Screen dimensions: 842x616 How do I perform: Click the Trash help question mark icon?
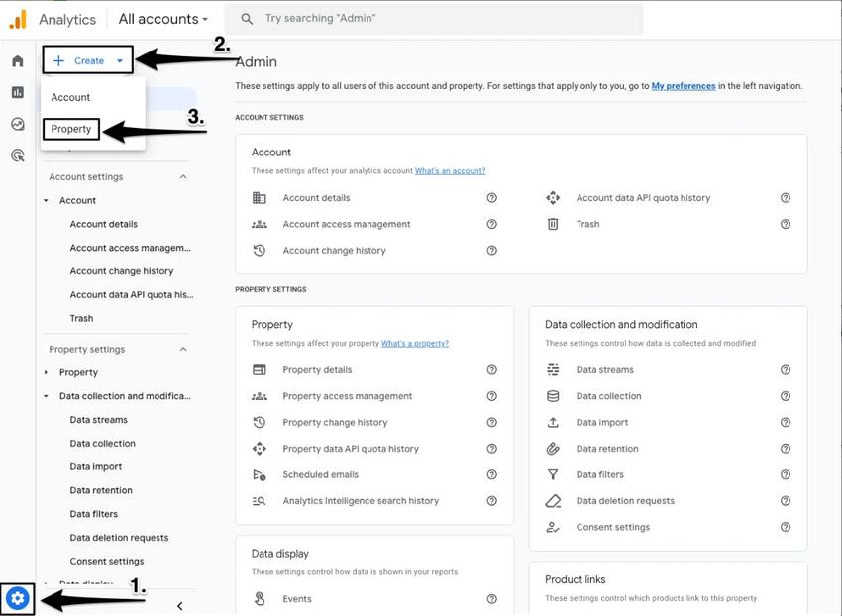click(786, 224)
